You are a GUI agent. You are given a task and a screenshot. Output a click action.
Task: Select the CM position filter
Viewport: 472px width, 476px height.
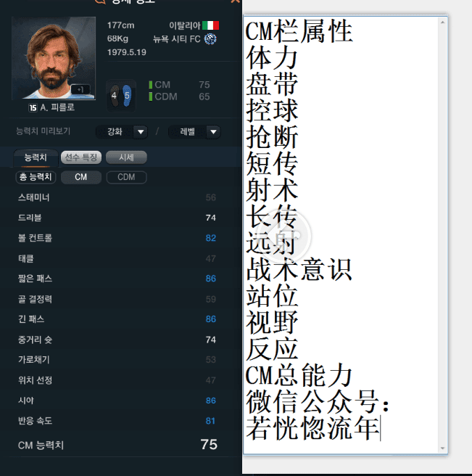[81, 177]
